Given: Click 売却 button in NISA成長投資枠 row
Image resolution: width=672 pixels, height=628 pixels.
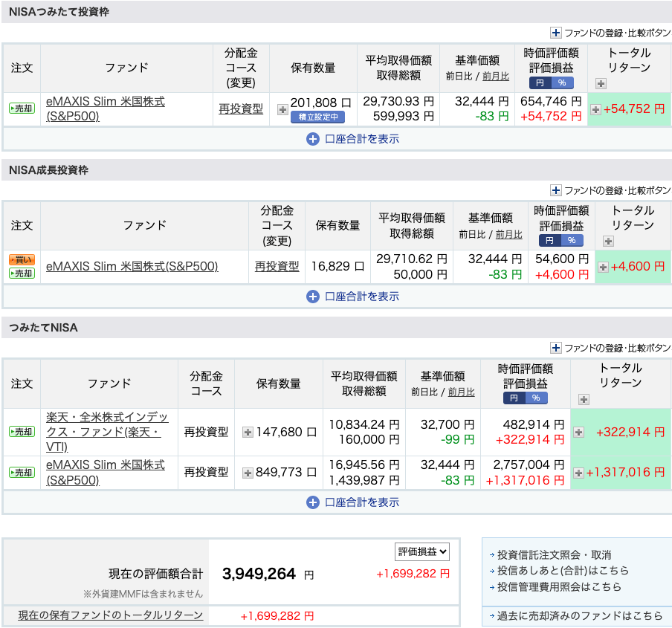Looking at the screenshot, I should click(x=22, y=273).
